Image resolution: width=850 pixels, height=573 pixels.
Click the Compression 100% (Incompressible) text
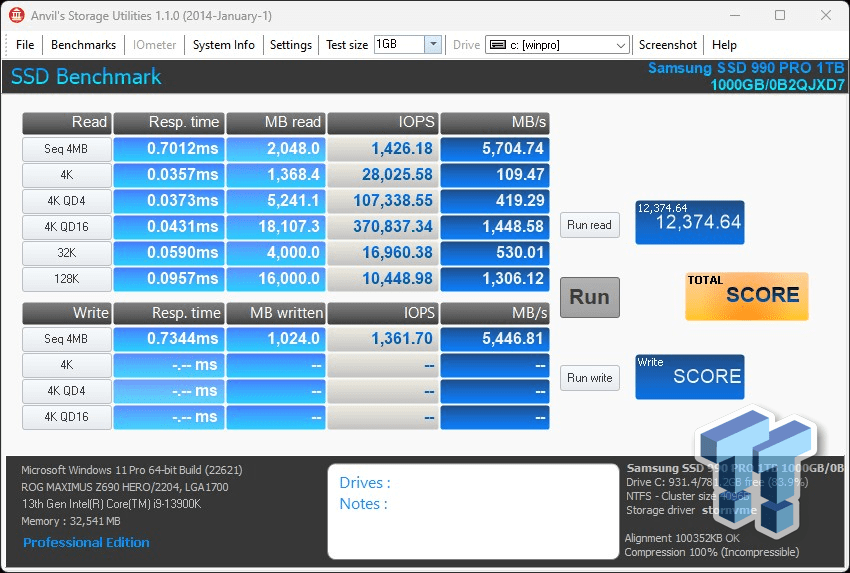712,552
